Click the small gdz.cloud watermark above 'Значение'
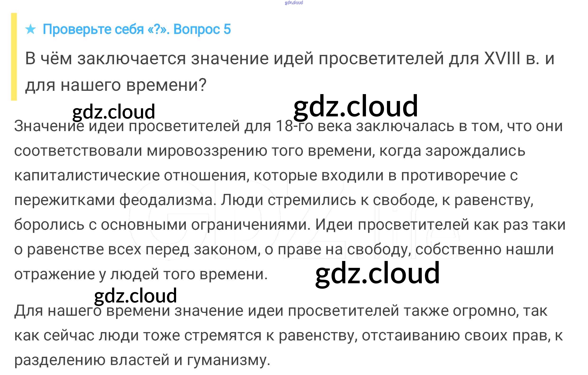Viewport: 588px width, 375px height. (x=114, y=112)
